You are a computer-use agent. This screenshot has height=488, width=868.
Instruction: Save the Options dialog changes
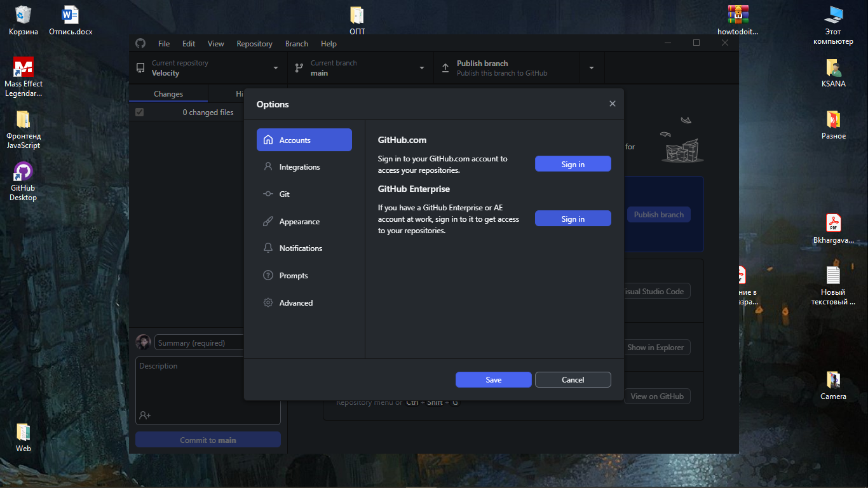(493, 379)
